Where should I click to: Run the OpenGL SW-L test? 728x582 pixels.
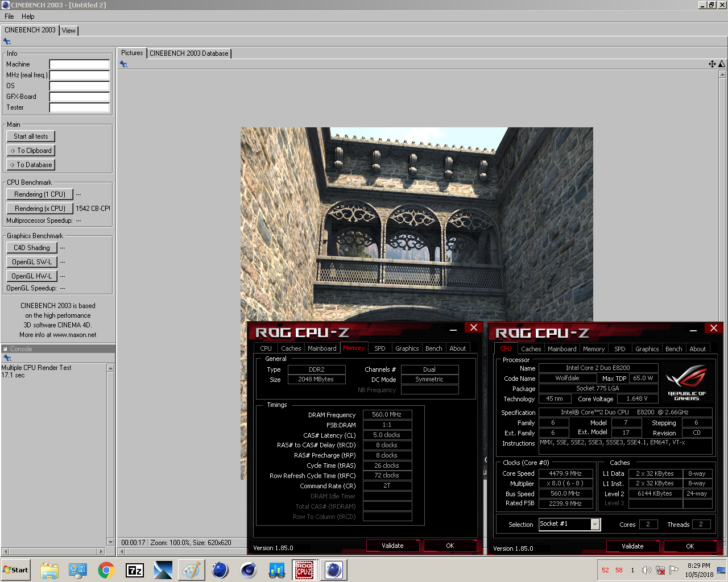coord(32,262)
